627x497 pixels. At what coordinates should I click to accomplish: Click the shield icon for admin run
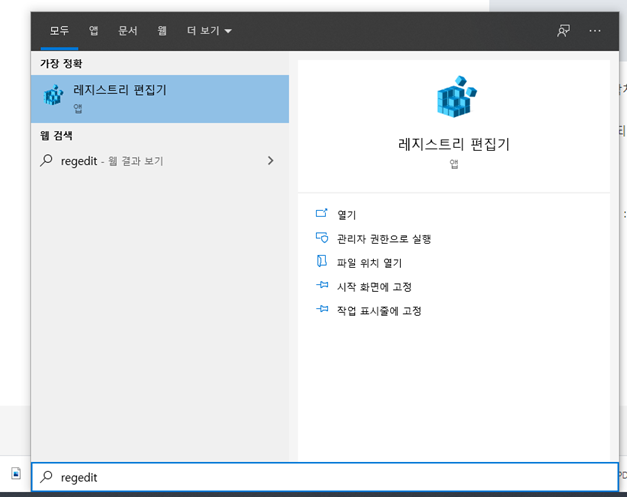point(322,238)
